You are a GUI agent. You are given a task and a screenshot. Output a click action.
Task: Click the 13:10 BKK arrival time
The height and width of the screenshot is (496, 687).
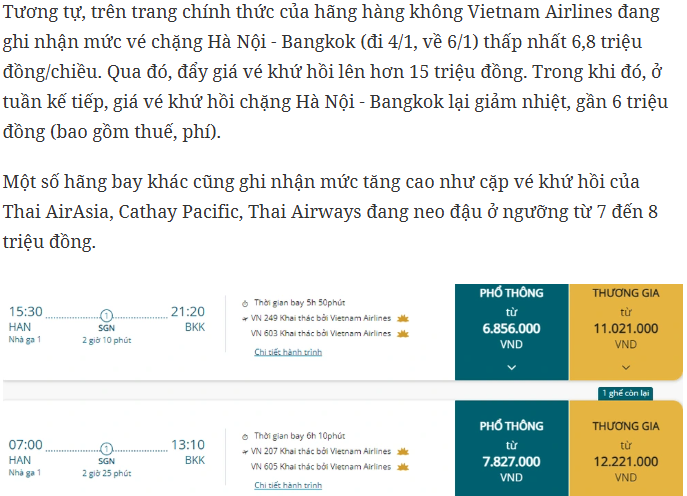188,444
